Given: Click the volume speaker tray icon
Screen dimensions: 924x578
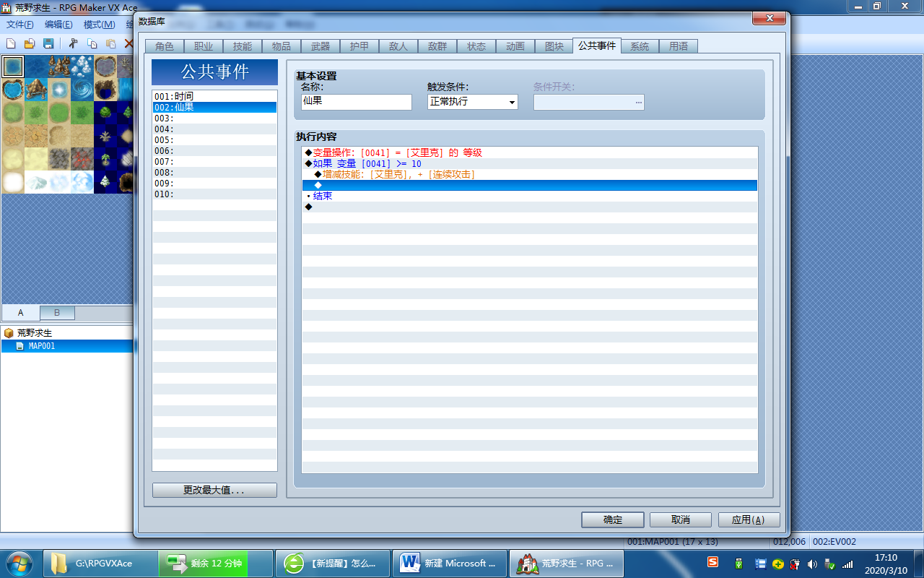Looking at the screenshot, I should (x=812, y=564).
